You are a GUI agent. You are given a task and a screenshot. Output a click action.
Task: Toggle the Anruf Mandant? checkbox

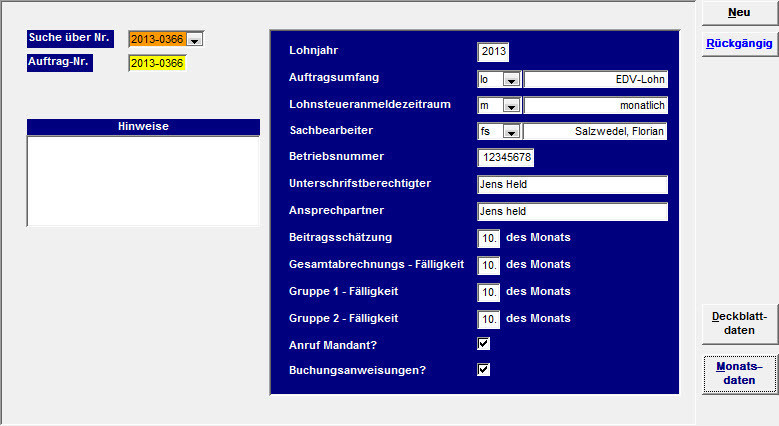click(x=483, y=344)
